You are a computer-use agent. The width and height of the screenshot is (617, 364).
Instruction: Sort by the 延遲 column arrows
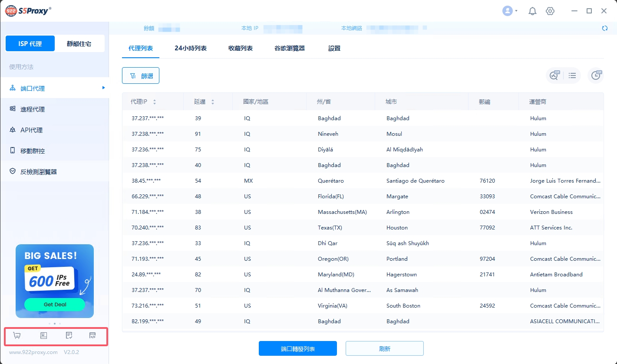click(213, 102)
